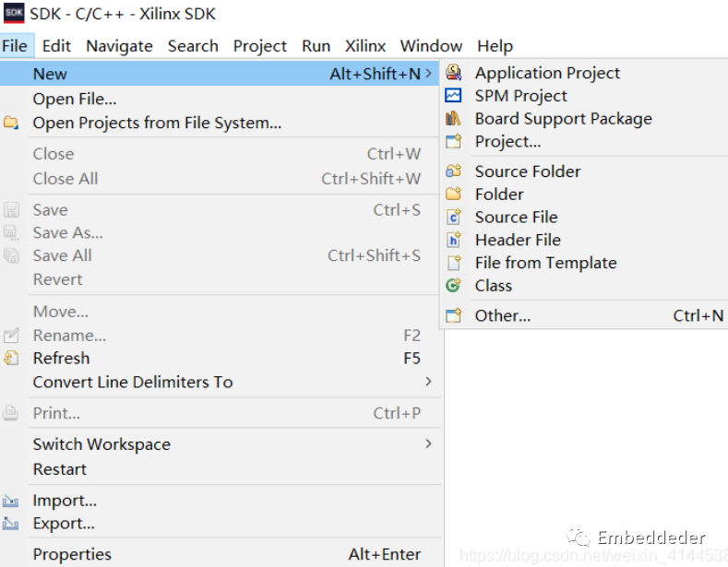Click the Save As disk icon

(11, 232)
